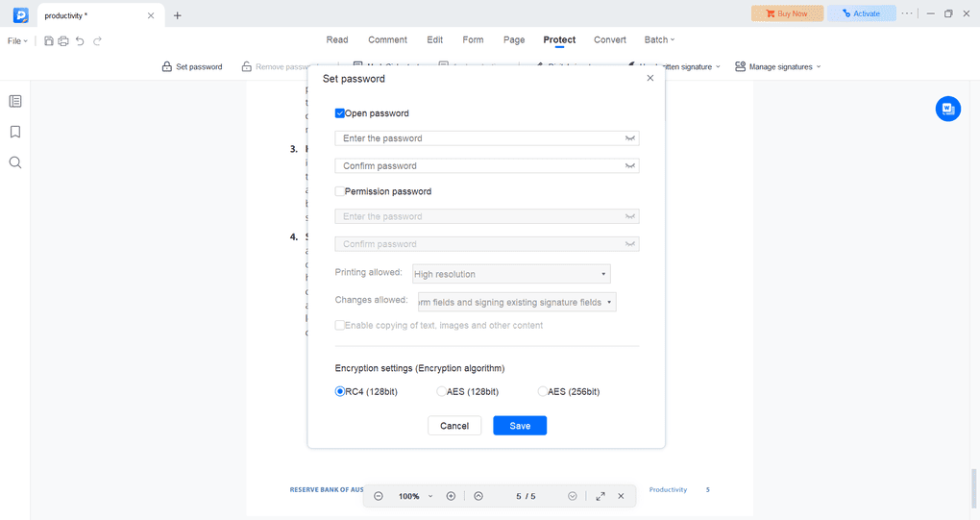This screenshot has height=520, width=980.
Task: Click the Save button
Action: (520, 426)
